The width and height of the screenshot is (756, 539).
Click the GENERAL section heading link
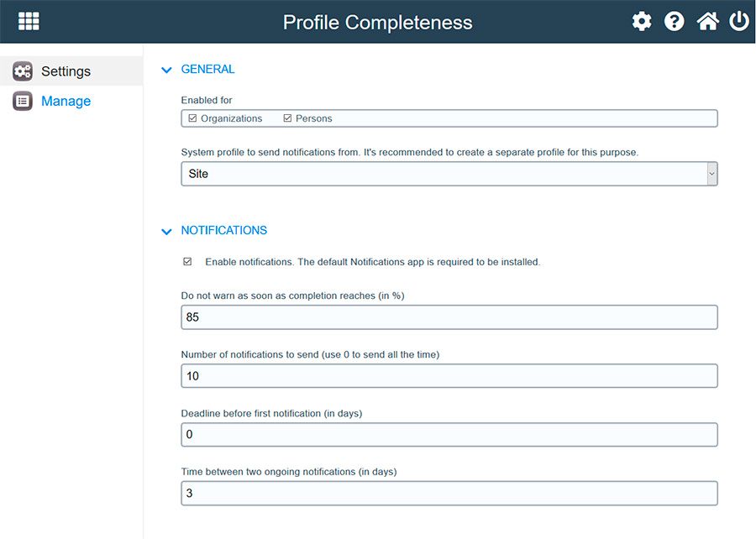point(208,70)
